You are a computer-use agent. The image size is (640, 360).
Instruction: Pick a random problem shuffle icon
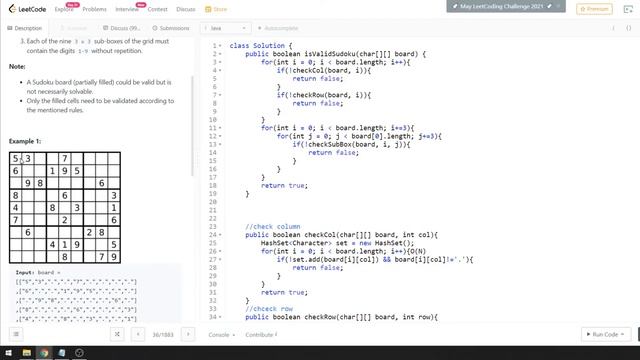click(117, 334)
